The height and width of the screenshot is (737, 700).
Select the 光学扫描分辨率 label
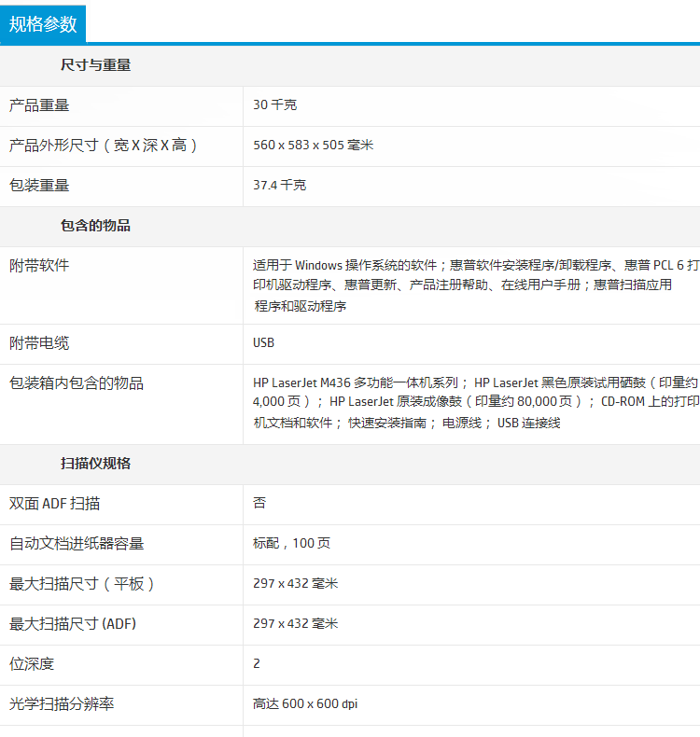pos(62,704)
